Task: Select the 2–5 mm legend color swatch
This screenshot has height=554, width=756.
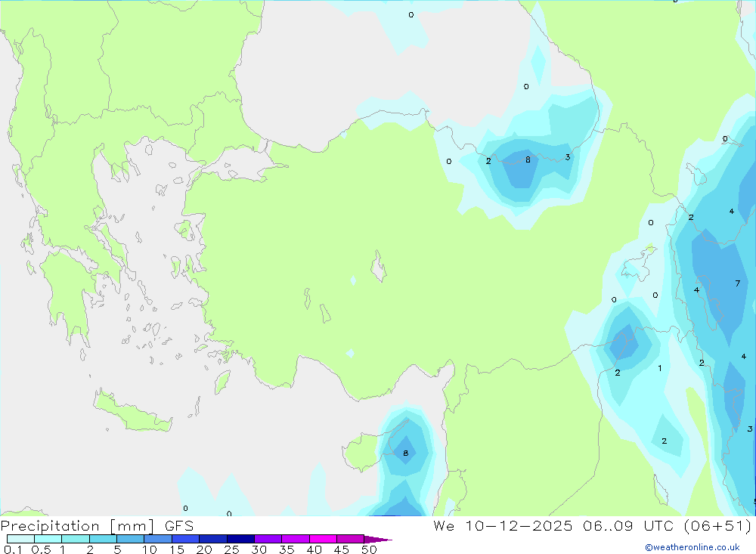Action: click(103, 539)
